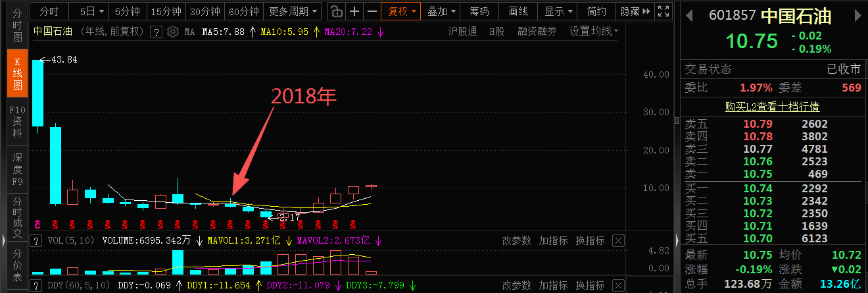Select the 15分钟 period
868x293 pixels.
166,11
